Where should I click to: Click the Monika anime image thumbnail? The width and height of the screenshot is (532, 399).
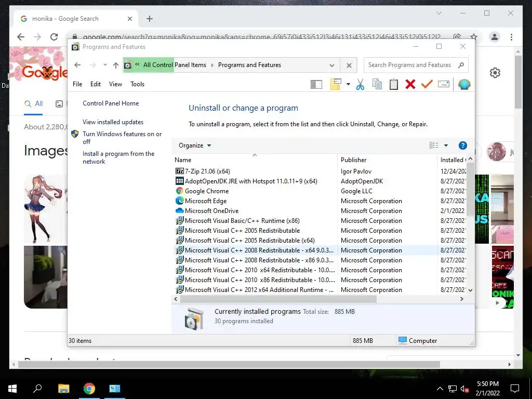[44, 208]
